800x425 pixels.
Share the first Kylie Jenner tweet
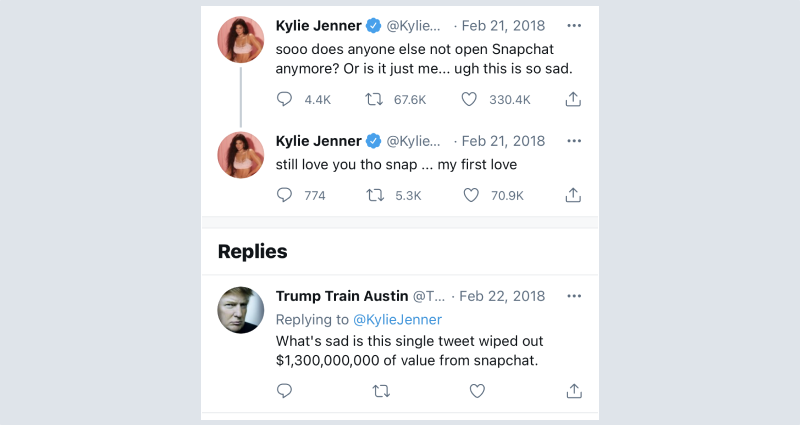[574, 99]
